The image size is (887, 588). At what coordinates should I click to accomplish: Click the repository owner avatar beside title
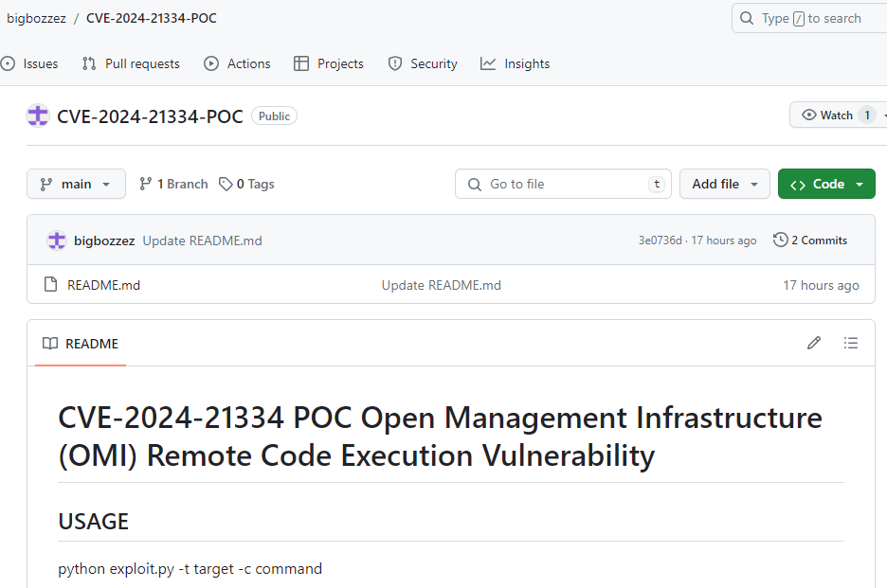(x=38, y=116)
